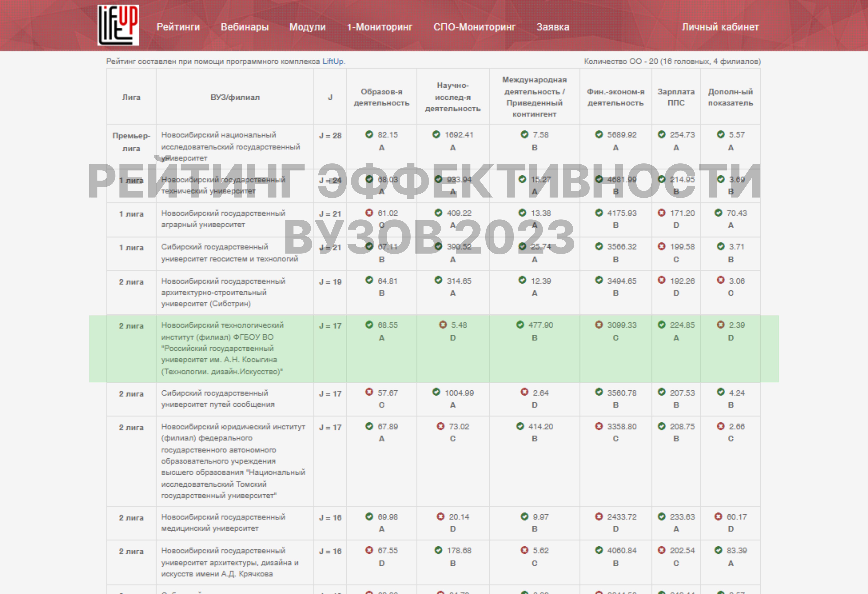868x594 pixels.
Task: Open the Заявка page
Action: (553, 27)
